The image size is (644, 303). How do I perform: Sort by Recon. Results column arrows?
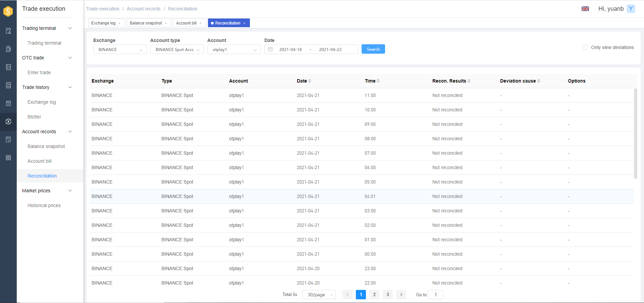point(469,81)
